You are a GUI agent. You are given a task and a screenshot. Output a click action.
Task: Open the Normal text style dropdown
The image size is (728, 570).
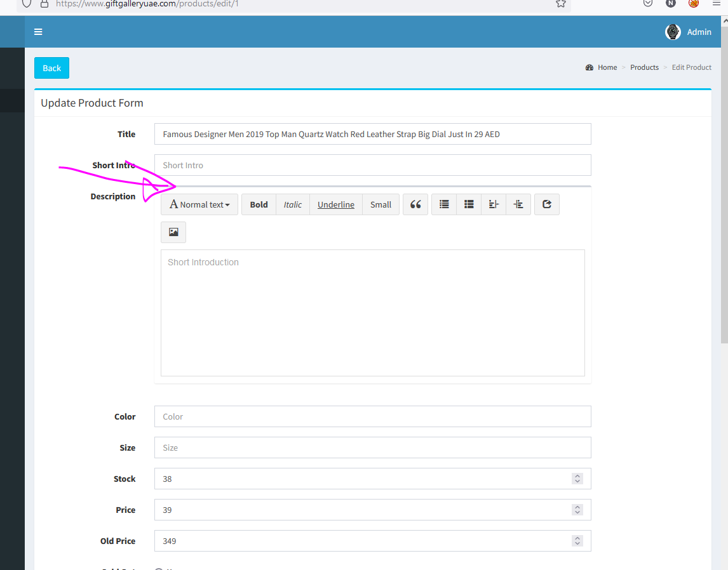(x=199, y=204)
